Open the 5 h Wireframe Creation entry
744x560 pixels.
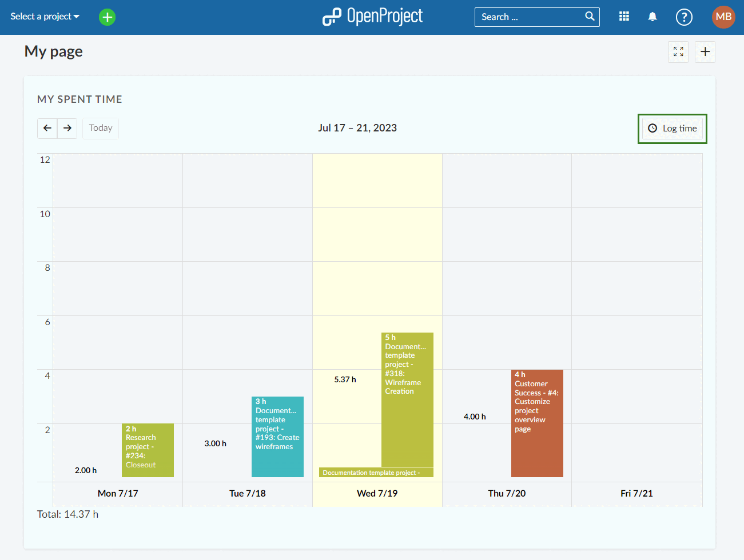click(407, 400)
